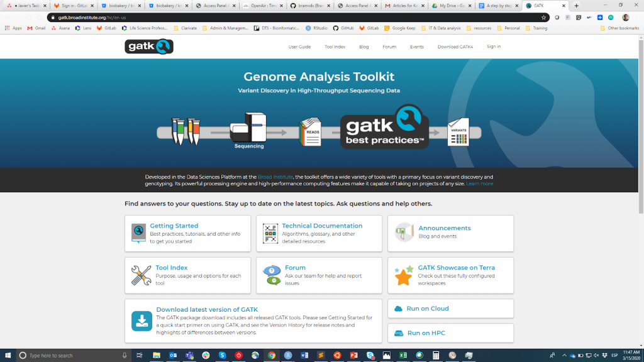Open the Other bookmarks folder
The image size is (644, 362).
tap(619, 28)
